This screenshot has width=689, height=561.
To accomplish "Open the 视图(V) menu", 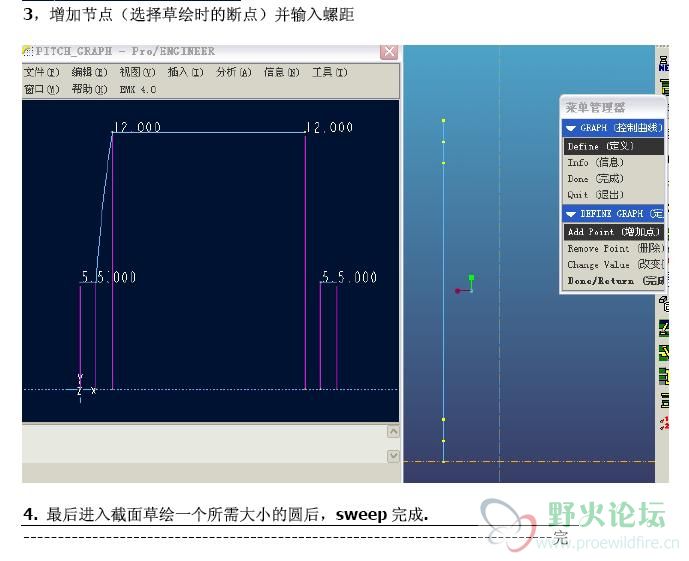I will click(x=138, y=72).
